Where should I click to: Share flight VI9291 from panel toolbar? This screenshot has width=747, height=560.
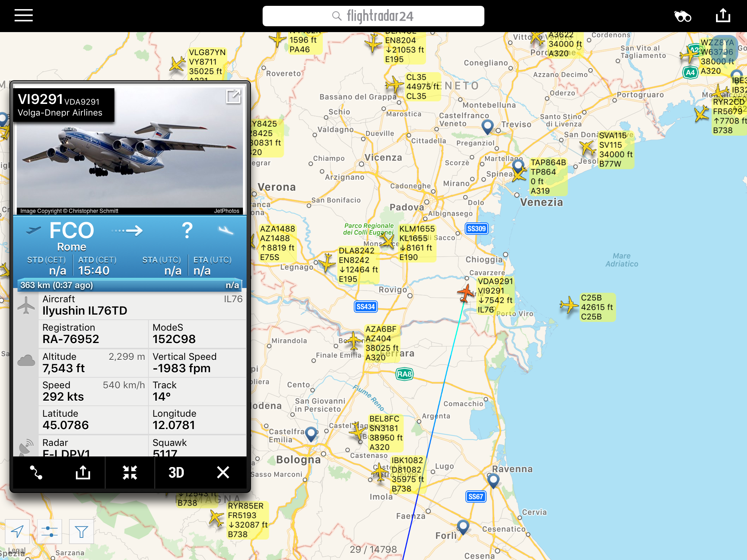pos(83,472)
